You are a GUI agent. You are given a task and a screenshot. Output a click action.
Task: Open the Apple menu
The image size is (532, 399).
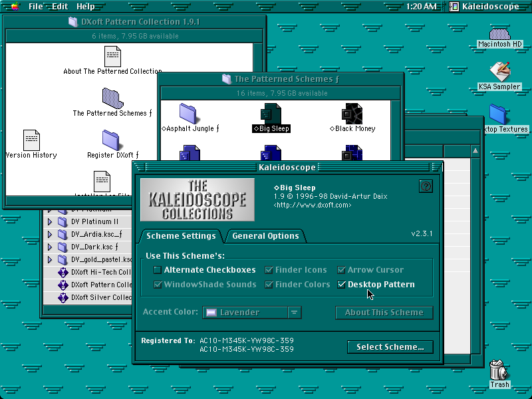pos(15,6)
